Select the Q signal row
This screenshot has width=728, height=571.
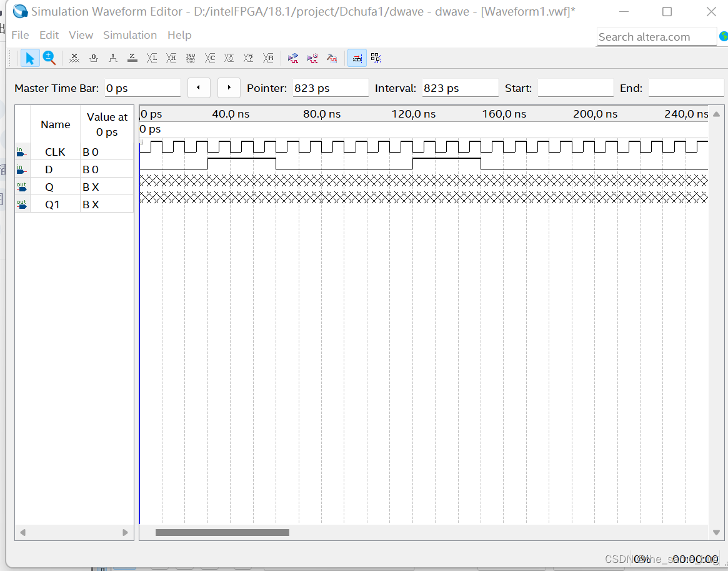point(74,187)
